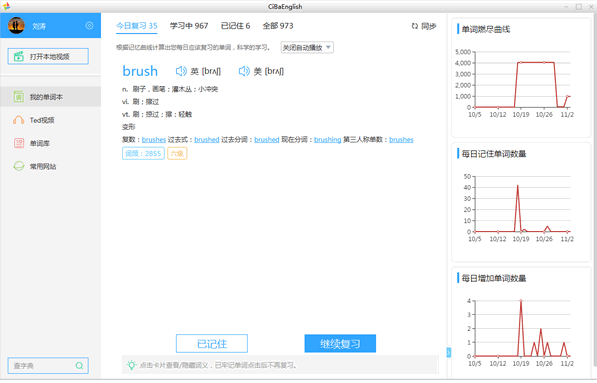Switch to 学习中 967 tab

point(189,26)
